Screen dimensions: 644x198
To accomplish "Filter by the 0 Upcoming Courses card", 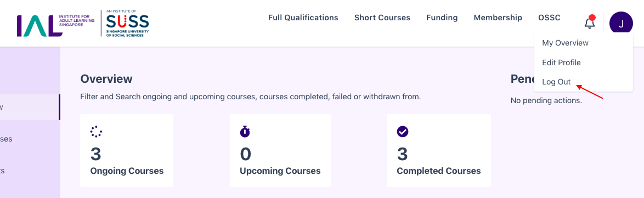I will pos(280,150).
